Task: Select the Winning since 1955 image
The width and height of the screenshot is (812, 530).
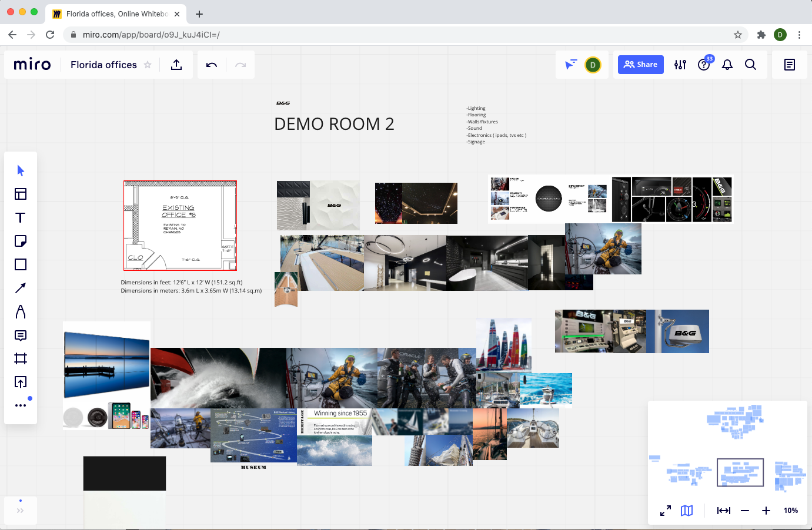Action: click(335, 422)
